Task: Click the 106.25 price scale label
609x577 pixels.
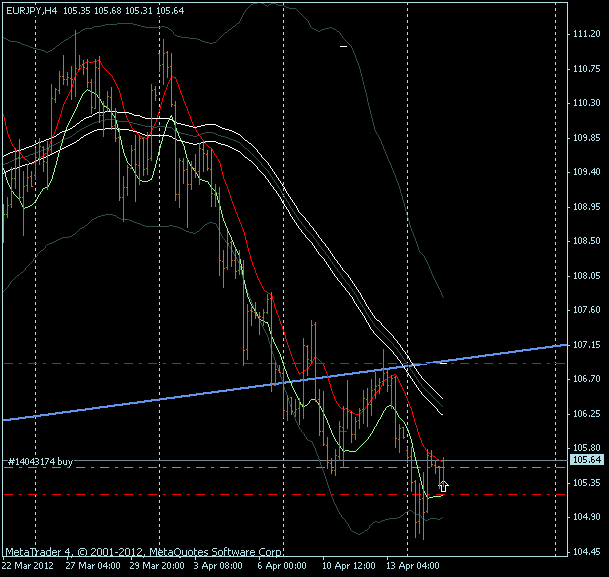Action: tap(586, 414)
